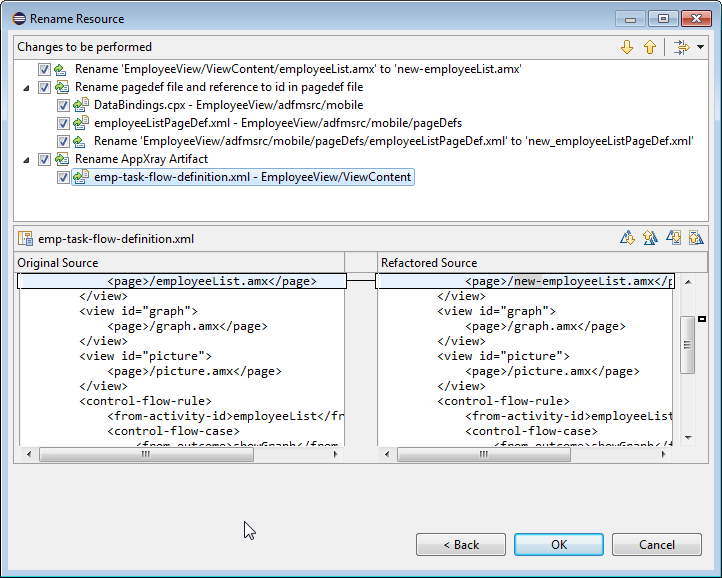Click right scroll arrow of Original Source
The width and height of the screenshot is (722, 578).
[x=335, y=455]
